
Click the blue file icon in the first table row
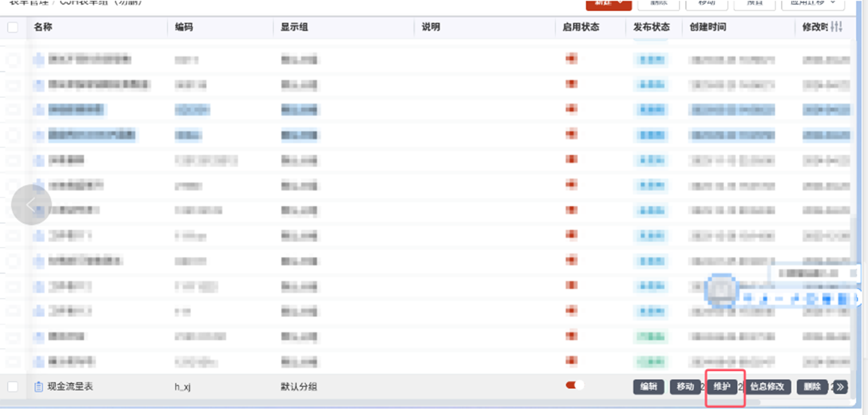pos(38,60)
